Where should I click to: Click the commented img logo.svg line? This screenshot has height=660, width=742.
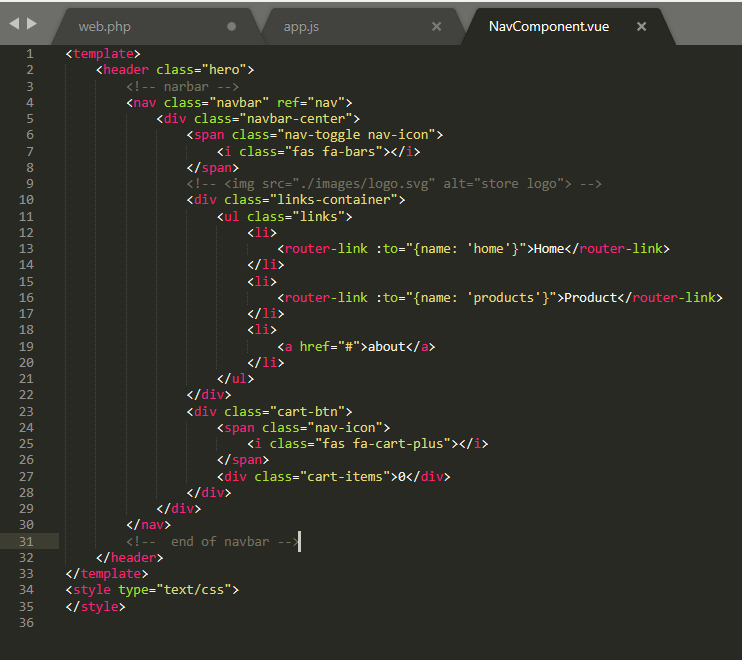[394, 184]
